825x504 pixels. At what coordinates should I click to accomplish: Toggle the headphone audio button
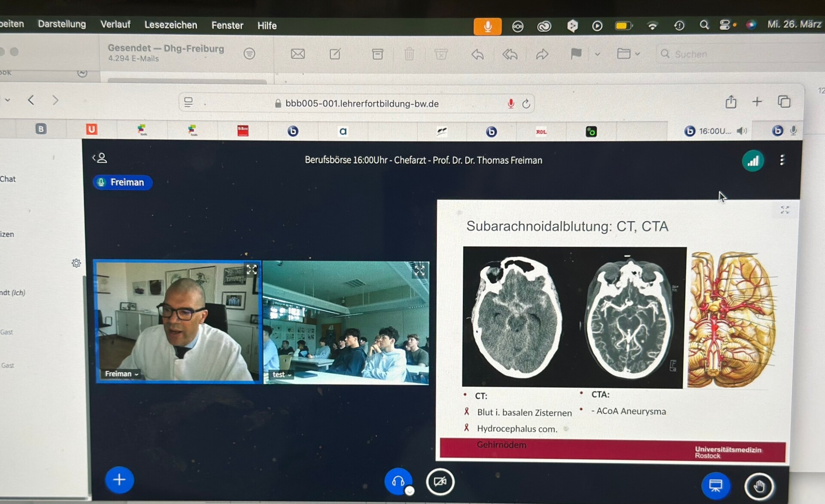[398, 481]
